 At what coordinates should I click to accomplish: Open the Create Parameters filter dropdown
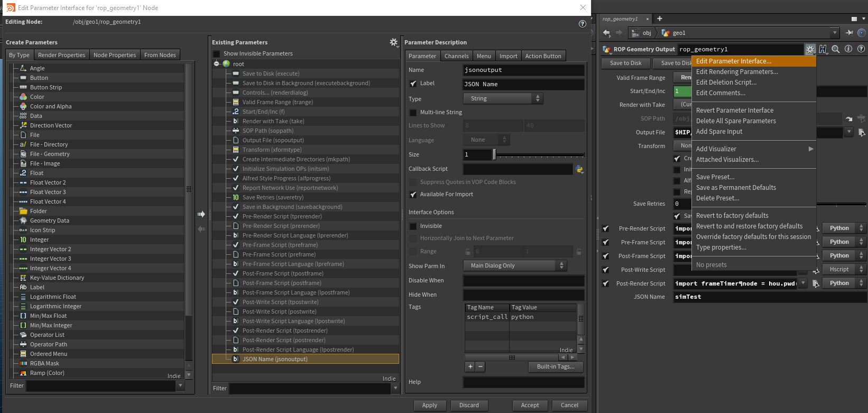coord(180,386)
